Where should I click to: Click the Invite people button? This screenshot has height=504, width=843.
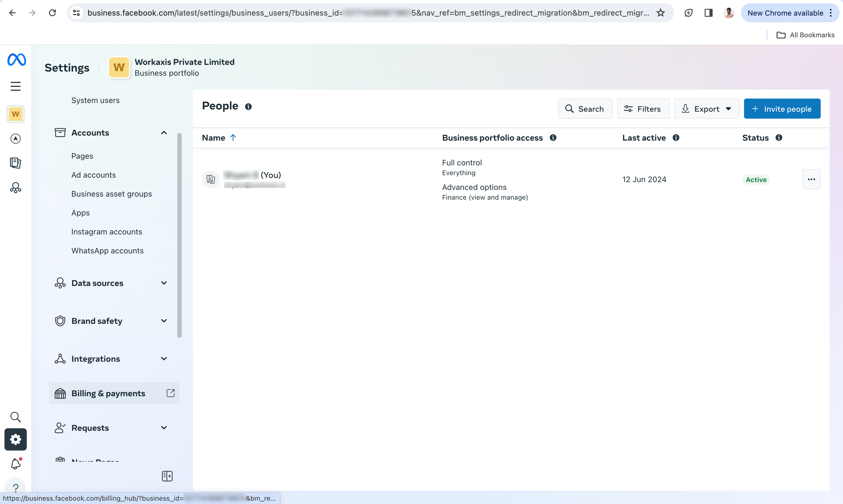(x=782, y=109)
